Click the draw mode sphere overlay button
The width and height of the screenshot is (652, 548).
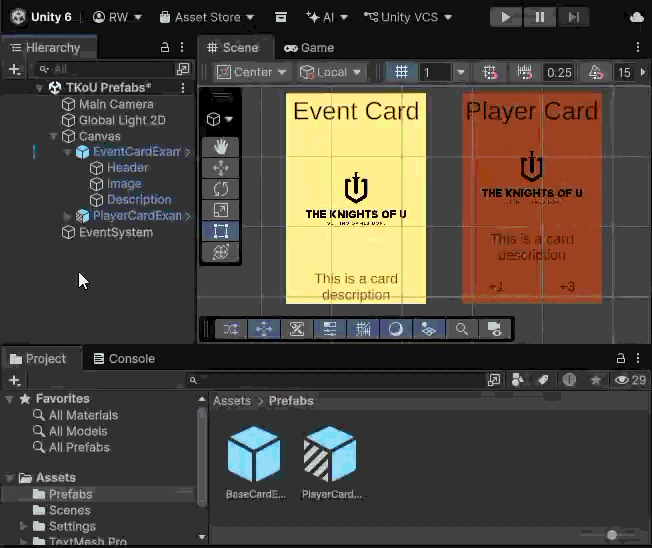point(395,329)
